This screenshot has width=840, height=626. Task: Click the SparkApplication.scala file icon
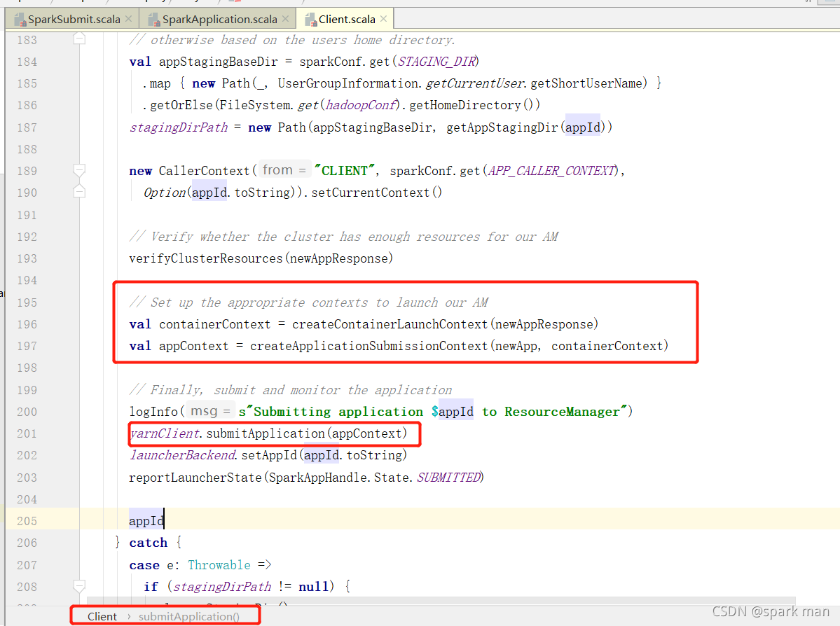pos(154,20)
